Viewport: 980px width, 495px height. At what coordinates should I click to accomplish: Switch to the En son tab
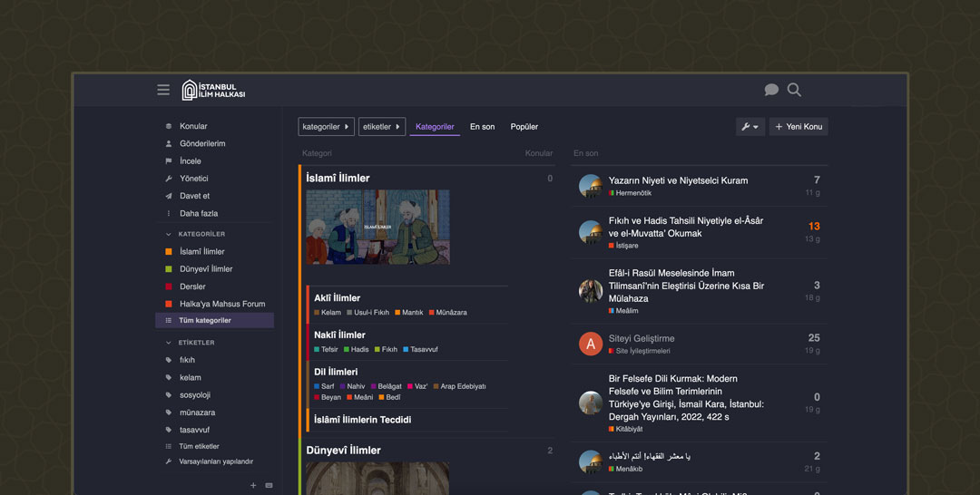point(483,127)
